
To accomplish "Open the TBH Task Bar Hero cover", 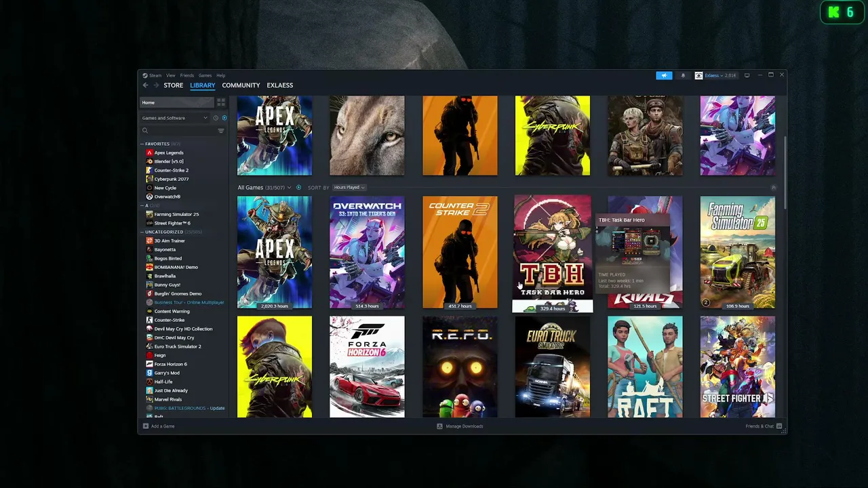I will (552, 253).
